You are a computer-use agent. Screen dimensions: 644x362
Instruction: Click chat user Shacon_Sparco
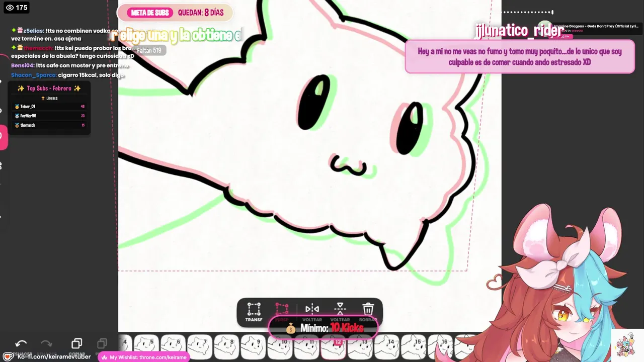(34, 75)
